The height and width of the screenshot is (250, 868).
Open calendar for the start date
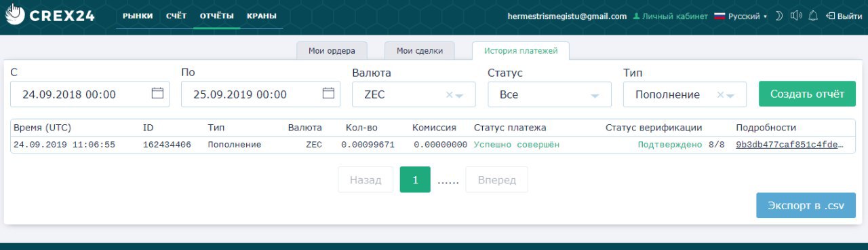click(x=157, y=94)
